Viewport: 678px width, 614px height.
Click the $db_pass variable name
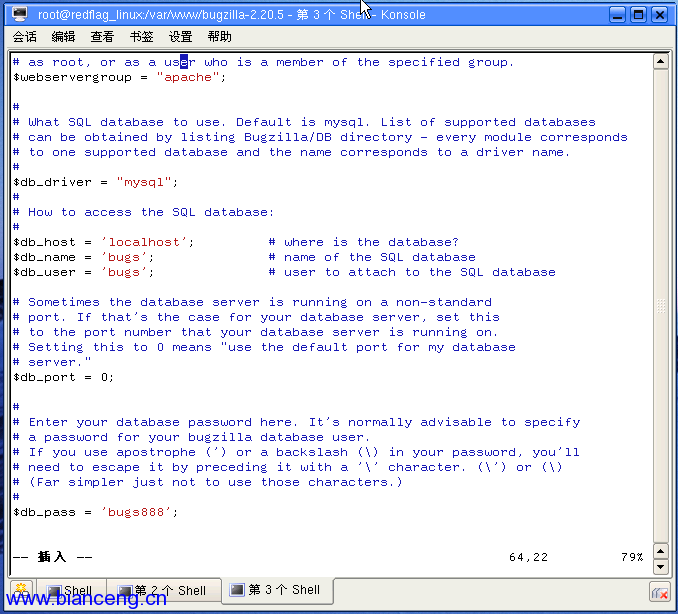[x=44, y=512]
